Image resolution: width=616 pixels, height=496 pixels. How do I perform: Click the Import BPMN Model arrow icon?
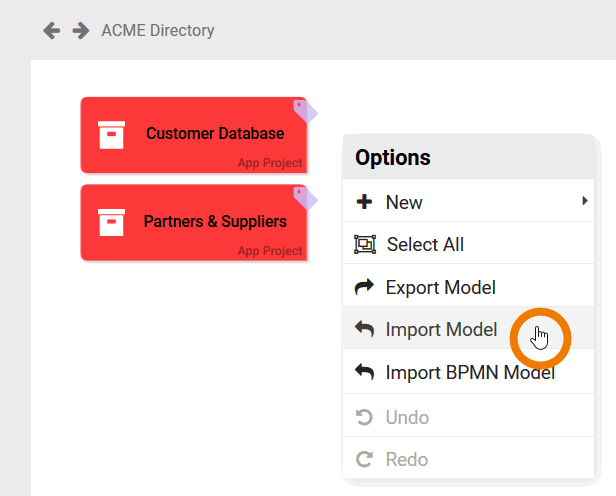click(365, 373)
